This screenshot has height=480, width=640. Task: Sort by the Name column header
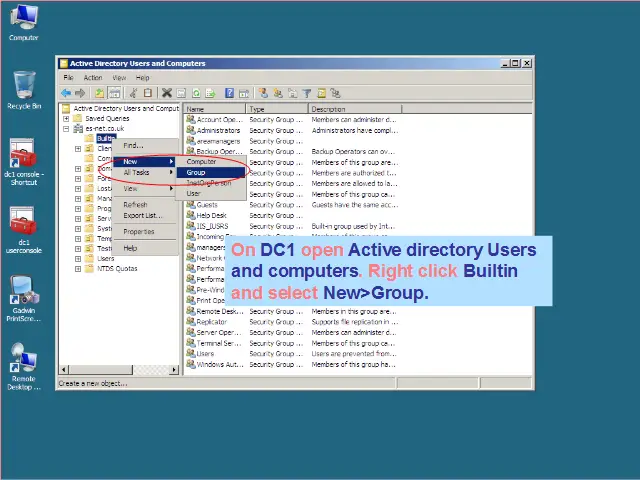coord(215,109)
